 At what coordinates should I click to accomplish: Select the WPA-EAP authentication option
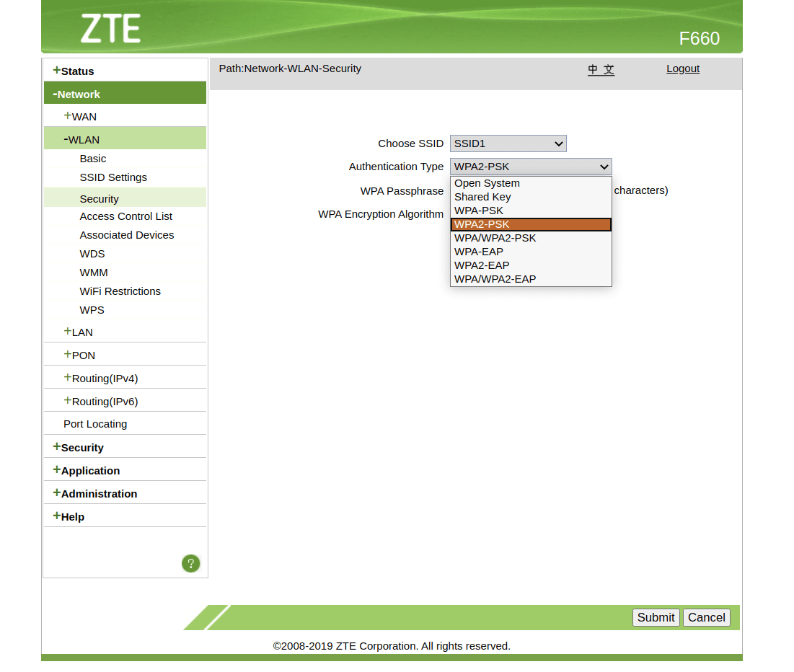pyautogui.click(x=531, y=252)
